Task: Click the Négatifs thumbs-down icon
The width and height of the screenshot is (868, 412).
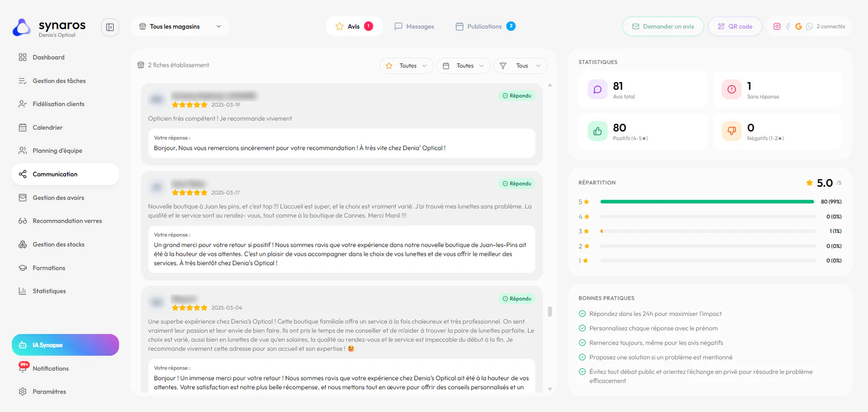Action: (731, 131)
